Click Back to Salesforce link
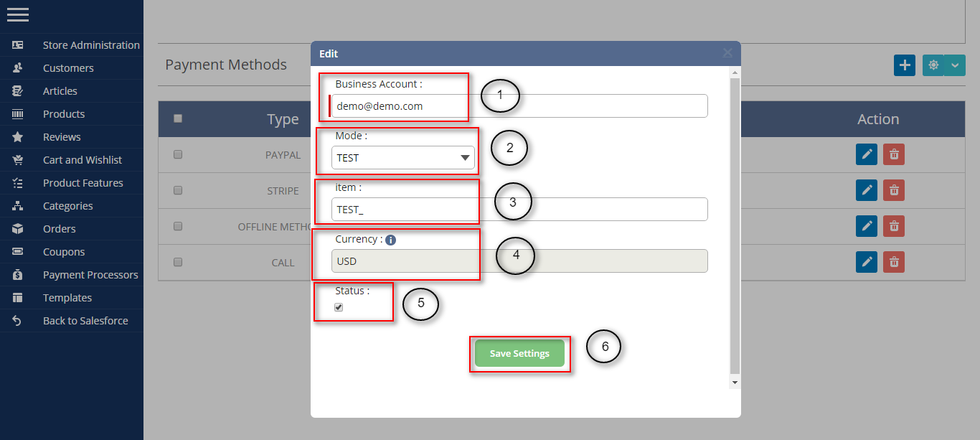This screenshot has width=980, height=440. click(85, 321)
